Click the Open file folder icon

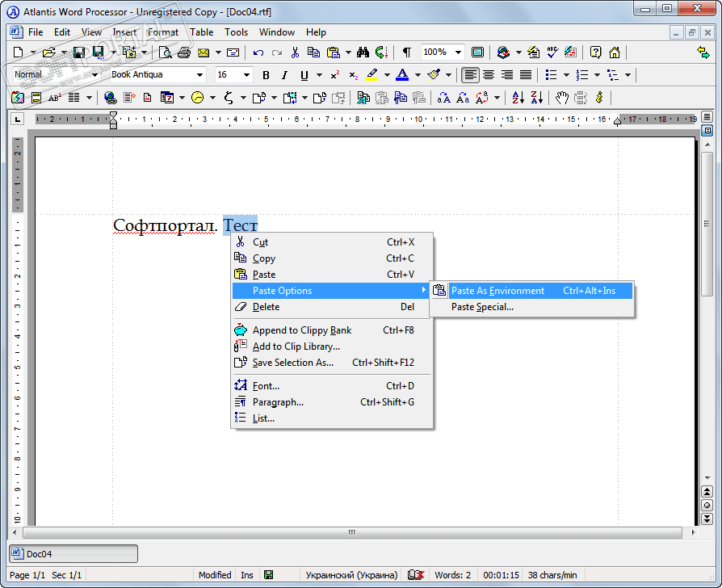coord(48,52)
